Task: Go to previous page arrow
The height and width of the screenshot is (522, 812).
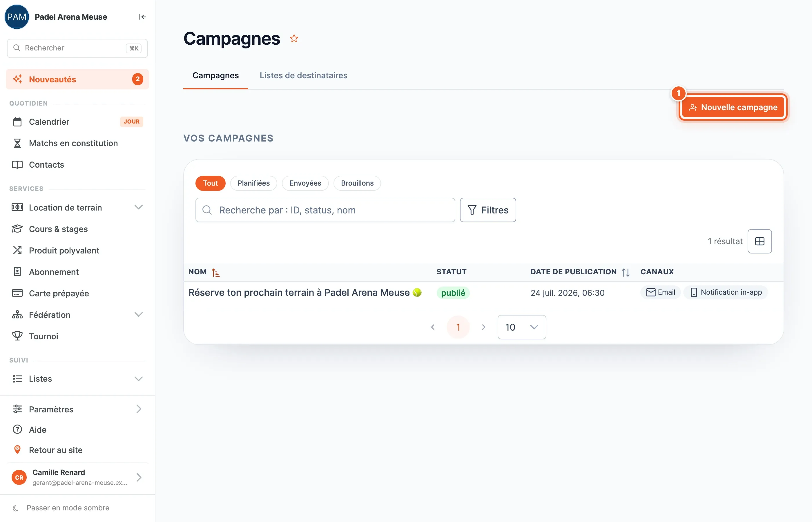Action: click(x=433, y=327)
